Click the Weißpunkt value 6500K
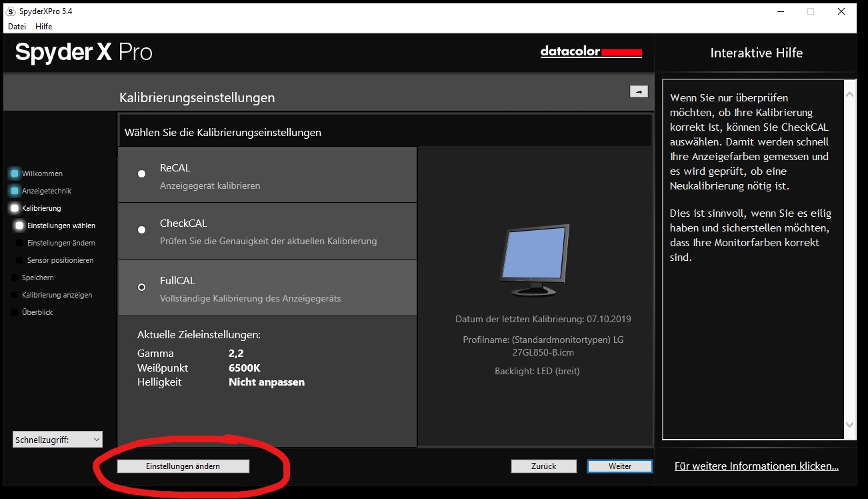Viewport: 868px width, 499px height. click(245, 368)
